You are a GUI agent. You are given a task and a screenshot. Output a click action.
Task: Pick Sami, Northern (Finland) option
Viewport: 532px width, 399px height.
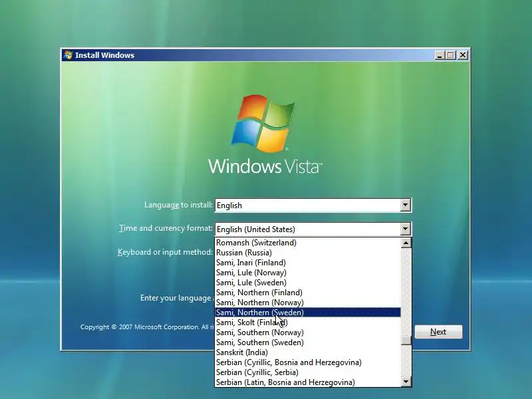[x=308, y=293]
